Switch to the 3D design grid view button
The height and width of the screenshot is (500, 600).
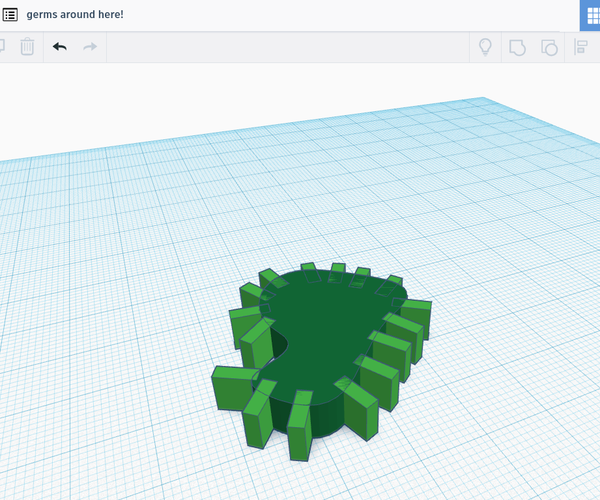tap(590, 15)
